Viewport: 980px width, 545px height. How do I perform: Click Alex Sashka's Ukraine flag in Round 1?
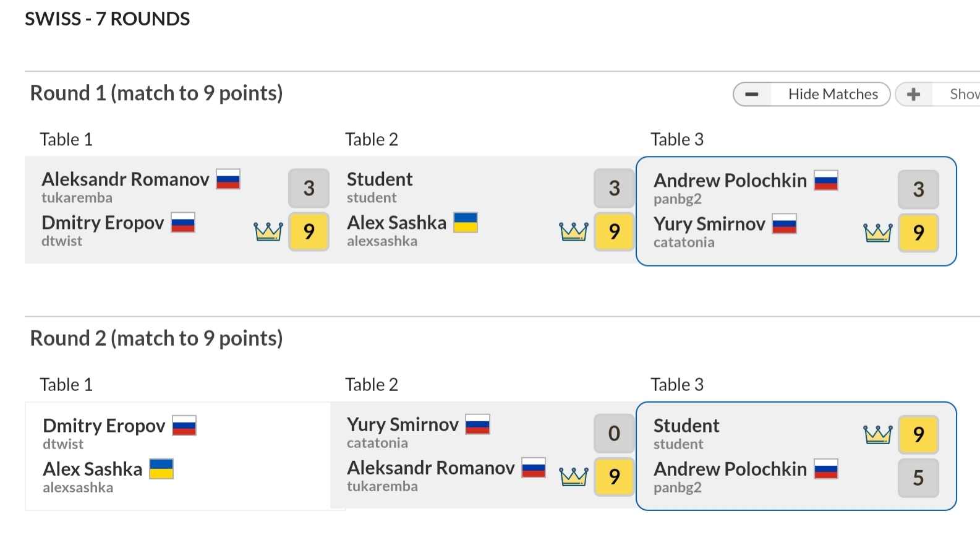click(466, 222)
